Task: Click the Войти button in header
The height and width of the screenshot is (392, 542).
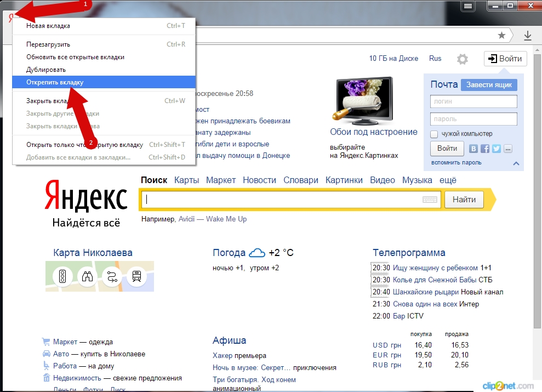Action: click(x=505, y=59)
